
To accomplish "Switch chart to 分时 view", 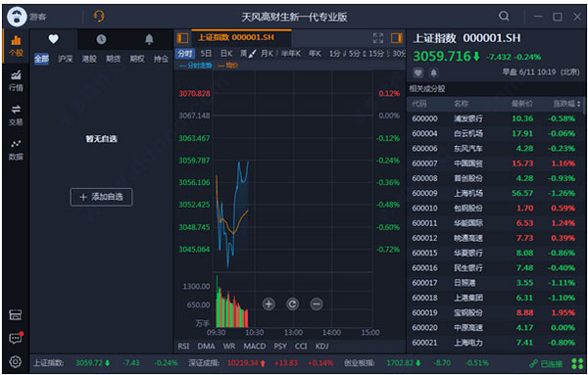I will click(185, 54).
